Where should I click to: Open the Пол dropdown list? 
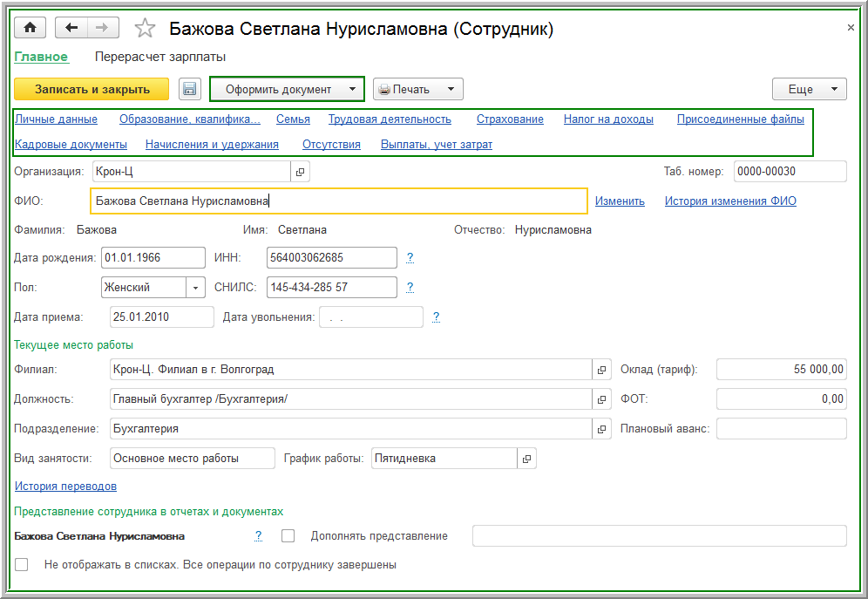195,287
